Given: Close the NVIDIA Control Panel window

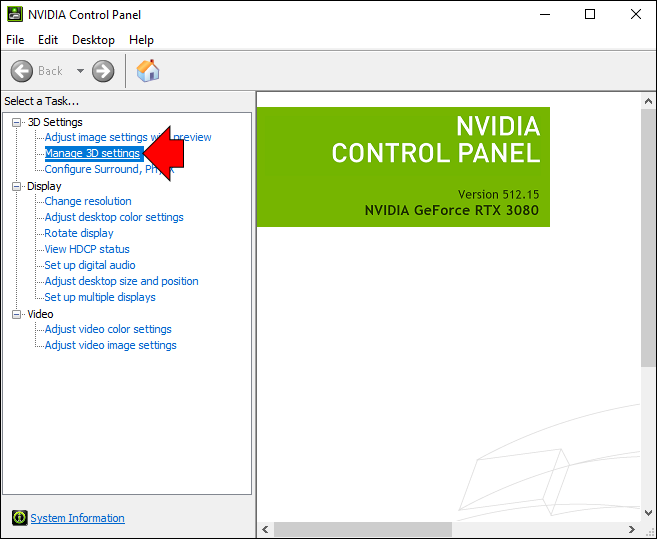Looking at the screenshot, I should click(x=636, y=14).
